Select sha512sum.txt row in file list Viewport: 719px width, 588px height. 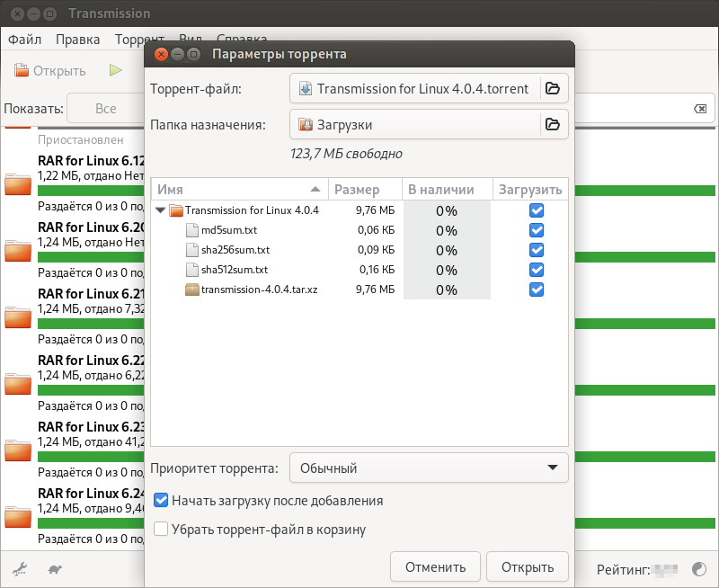359,270
